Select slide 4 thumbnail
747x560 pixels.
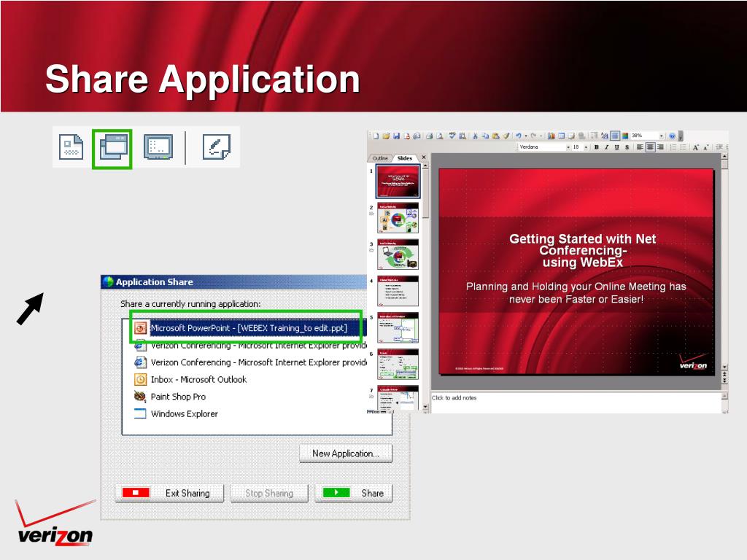click(x=398, y=291)
